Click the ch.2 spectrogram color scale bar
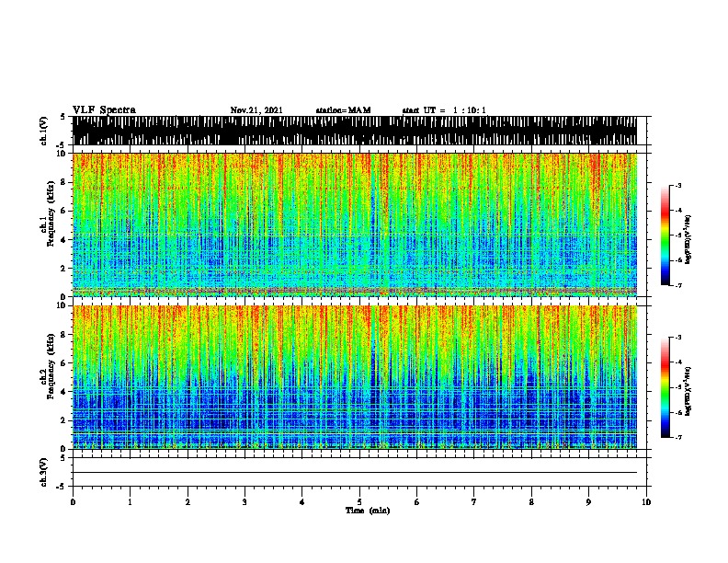This screenshot has width=728, height=563. (x=665, y=387)
